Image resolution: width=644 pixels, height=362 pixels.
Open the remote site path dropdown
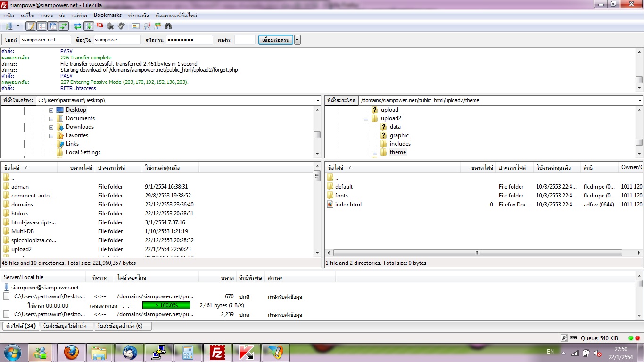[640, 100]
